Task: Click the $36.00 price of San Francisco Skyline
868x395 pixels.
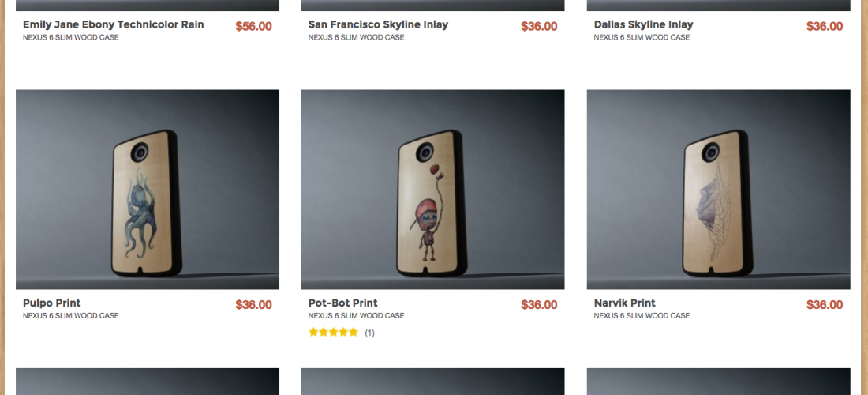Action: pos(539,27)
